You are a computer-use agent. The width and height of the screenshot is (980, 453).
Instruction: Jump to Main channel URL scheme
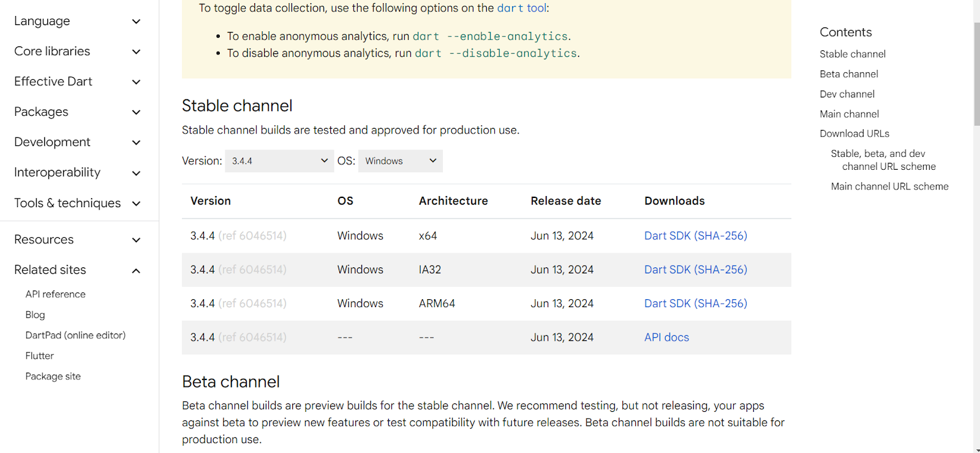[x=889, y=186]
